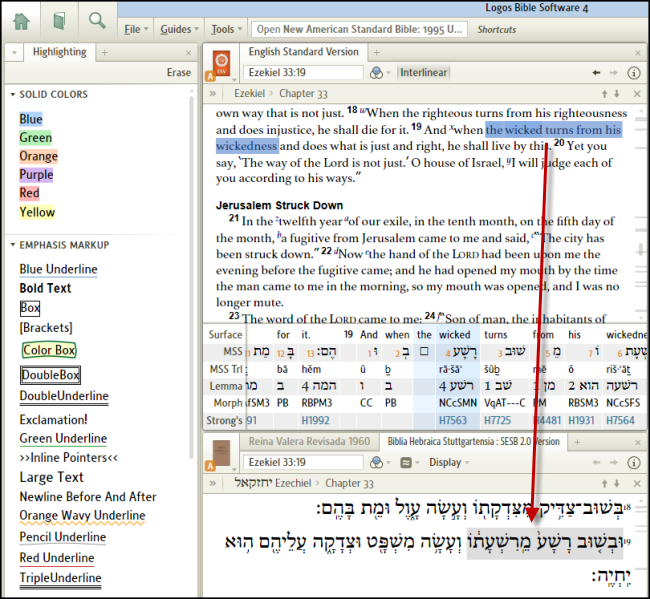Add new tab beside Biblia Hebraica tab
The width and height of the screenshot is (650, 599).
(577, 442)
